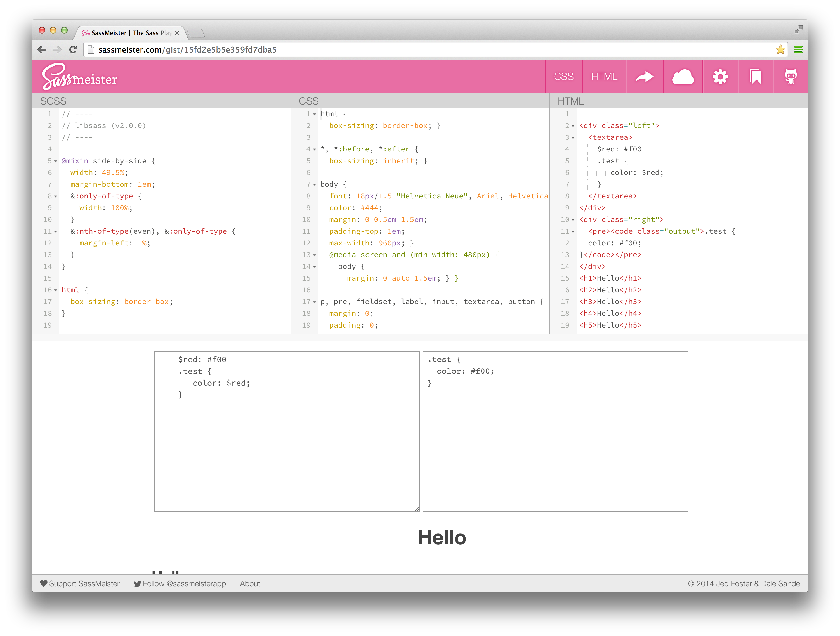Bookmark page with the star icon
This screenshot has width=840, height=636.
(x=780, y=49)
